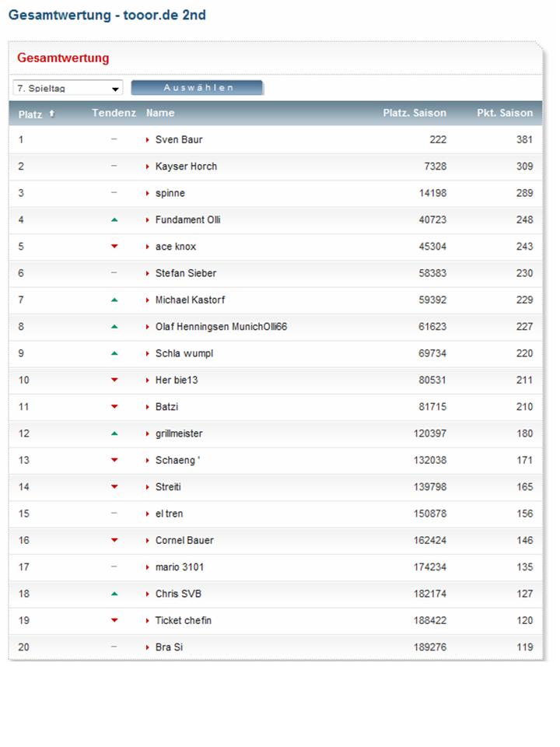Click the sort arrow next to Platz
Screen dimensions: 560x747
click(52, 114)
